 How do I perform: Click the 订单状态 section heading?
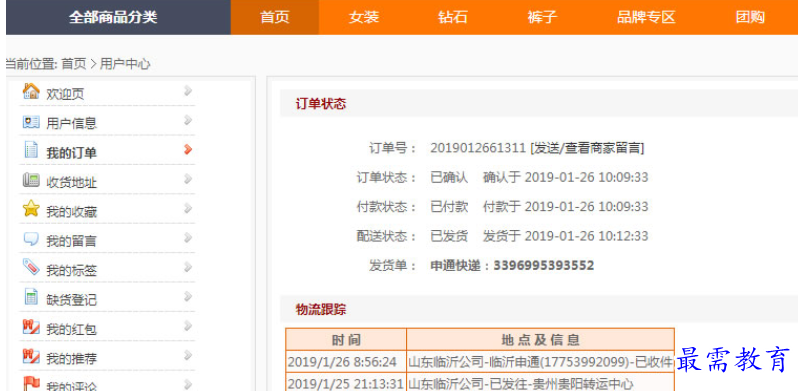coord(321,103)
